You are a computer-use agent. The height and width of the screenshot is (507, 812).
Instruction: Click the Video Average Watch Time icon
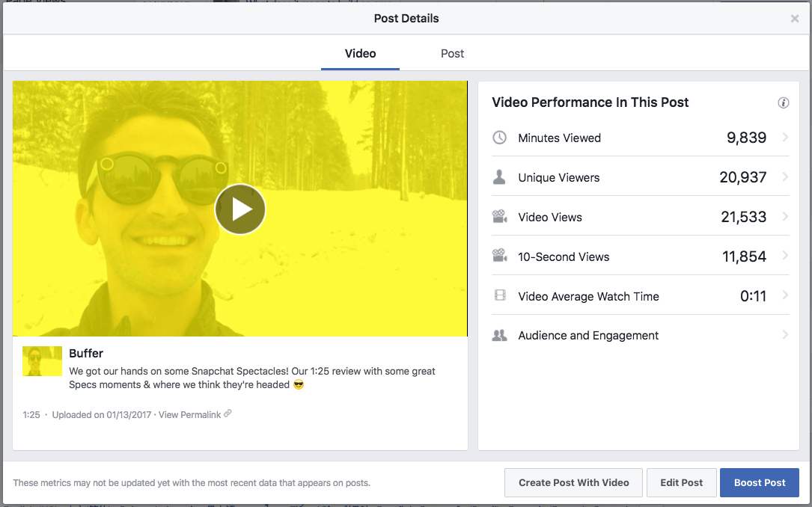click(x=500, y=295)
